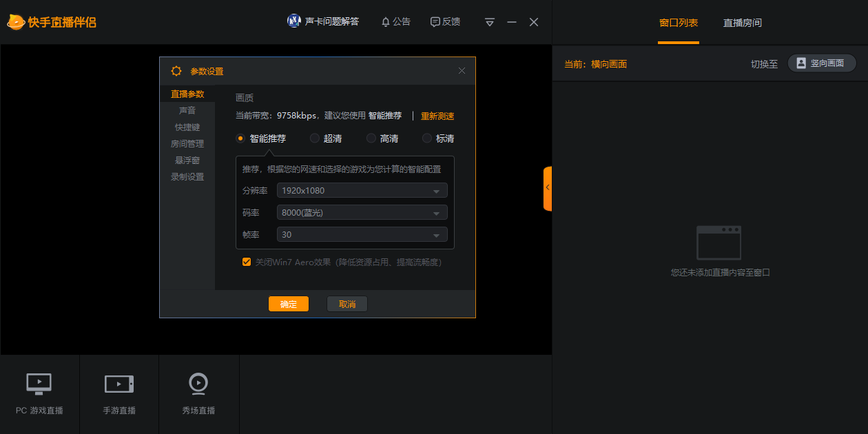This screenshot has height=434, width=868.
Task: Switch to 竖向画面 portrait layout
Action: click(x=821, y=62)
